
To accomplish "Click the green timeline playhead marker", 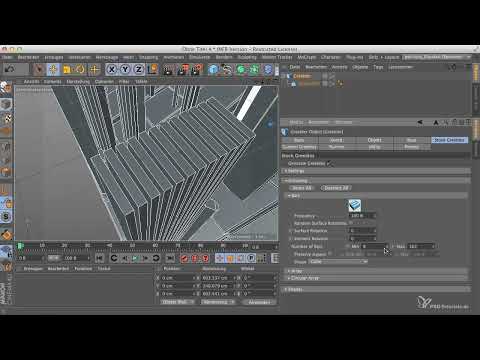I will [20, 246].
